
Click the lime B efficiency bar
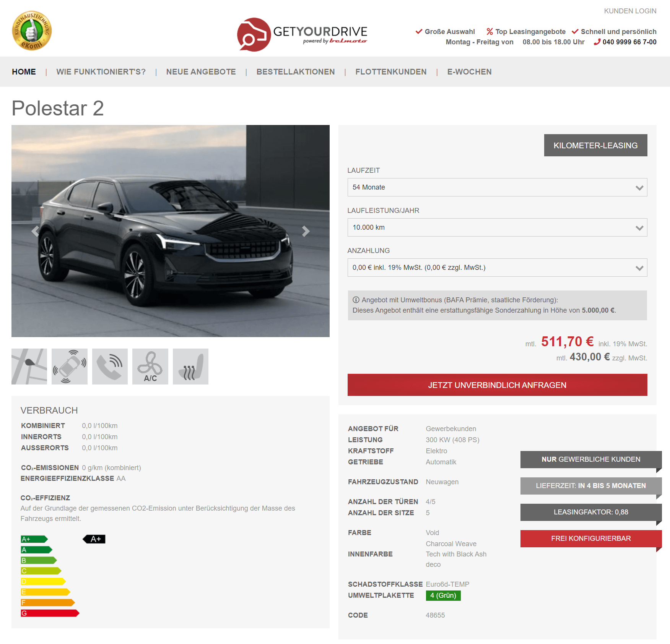(39, 561)
